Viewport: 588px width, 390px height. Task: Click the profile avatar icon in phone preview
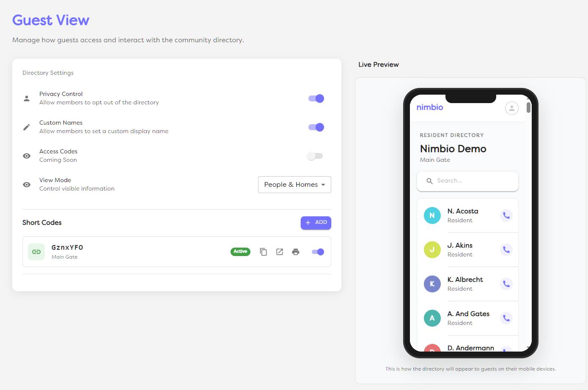coord(512,108)
